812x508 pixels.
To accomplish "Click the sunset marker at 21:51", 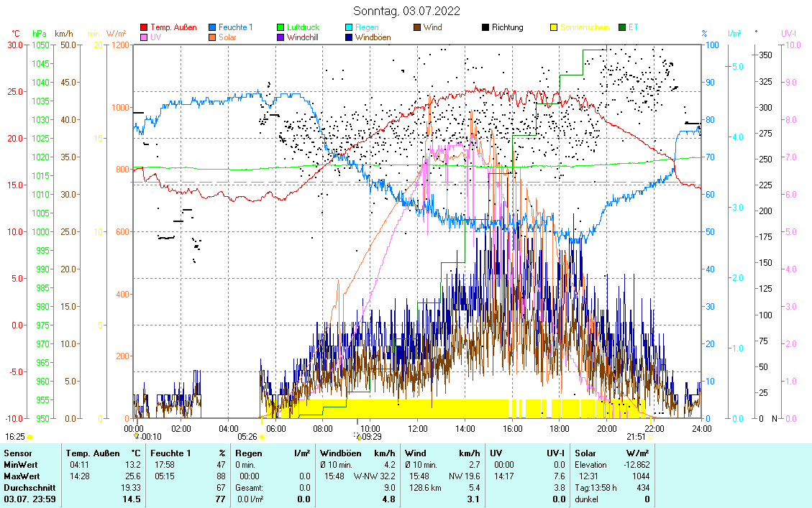I will tap(650, 436).
